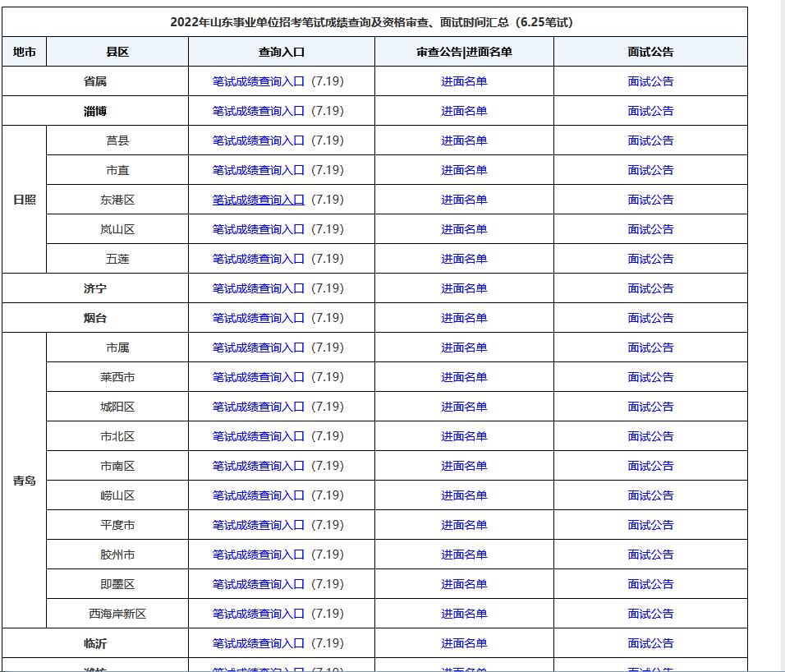View 面试公告 for 城阳区
Viewport: 785px width, 672px height.
point(651,406)
